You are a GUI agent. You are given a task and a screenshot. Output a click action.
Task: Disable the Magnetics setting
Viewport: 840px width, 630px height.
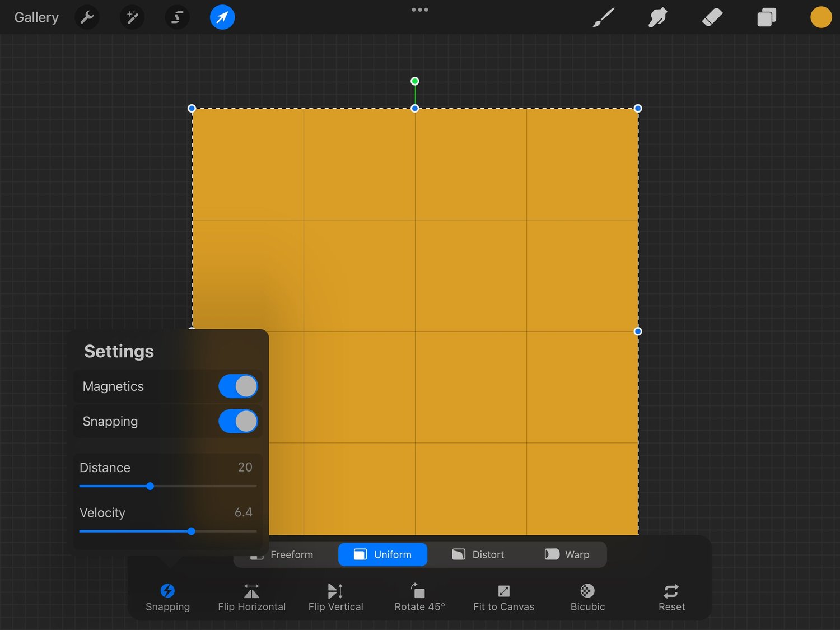click(x=238, y=386)
